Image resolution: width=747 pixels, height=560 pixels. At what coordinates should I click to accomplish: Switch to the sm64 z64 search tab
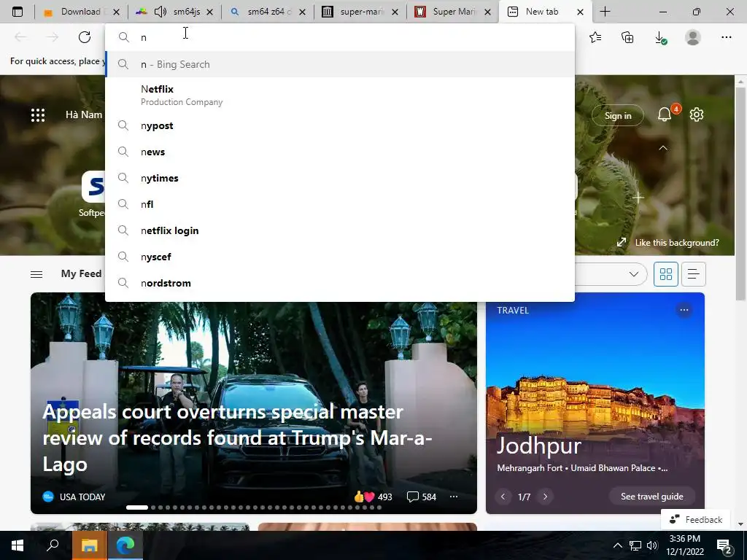[268, 12]
